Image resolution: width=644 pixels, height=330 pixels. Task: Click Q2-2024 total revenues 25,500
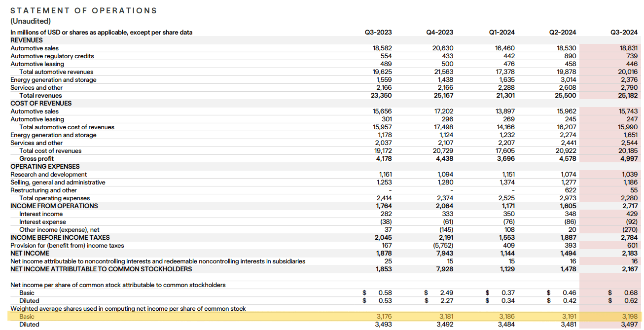pyautogui.click(x=566, y=96)
